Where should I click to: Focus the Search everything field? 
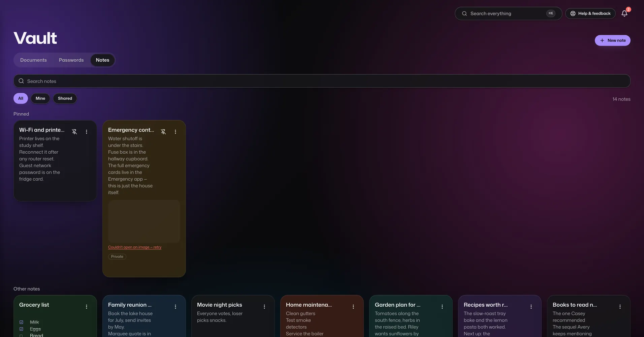coord(508,13)
